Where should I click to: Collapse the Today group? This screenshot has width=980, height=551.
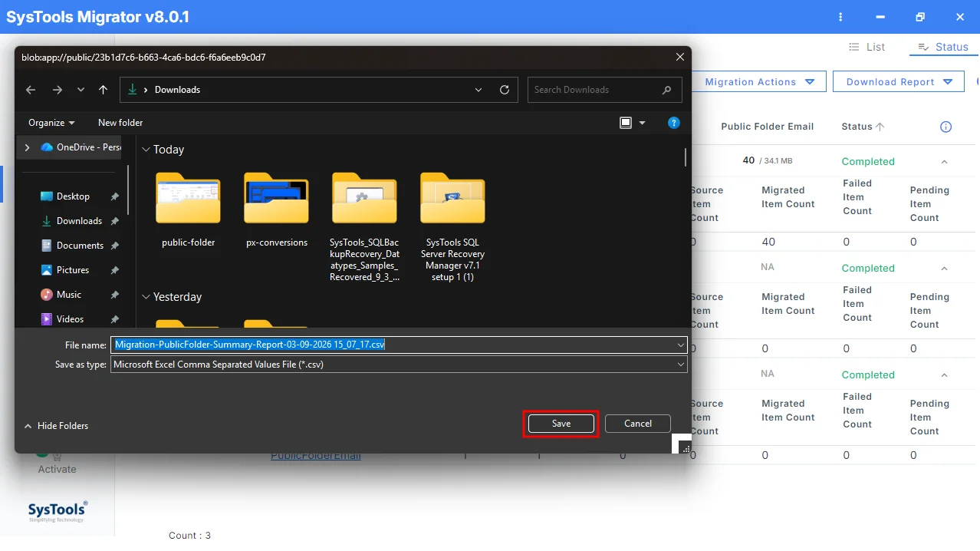146,150
